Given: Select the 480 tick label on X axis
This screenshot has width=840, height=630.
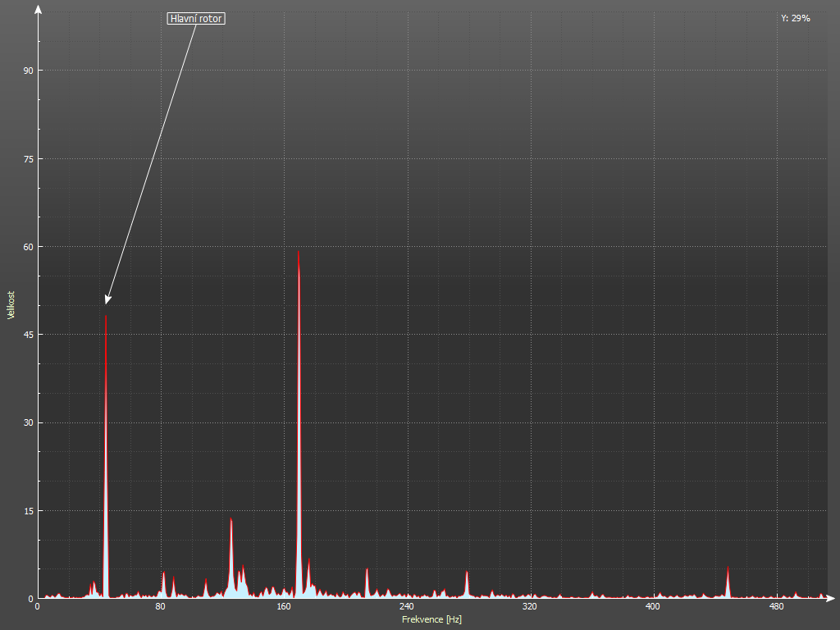Looking at the screenshot, I should pyautogui.click(x=776, y=607).
